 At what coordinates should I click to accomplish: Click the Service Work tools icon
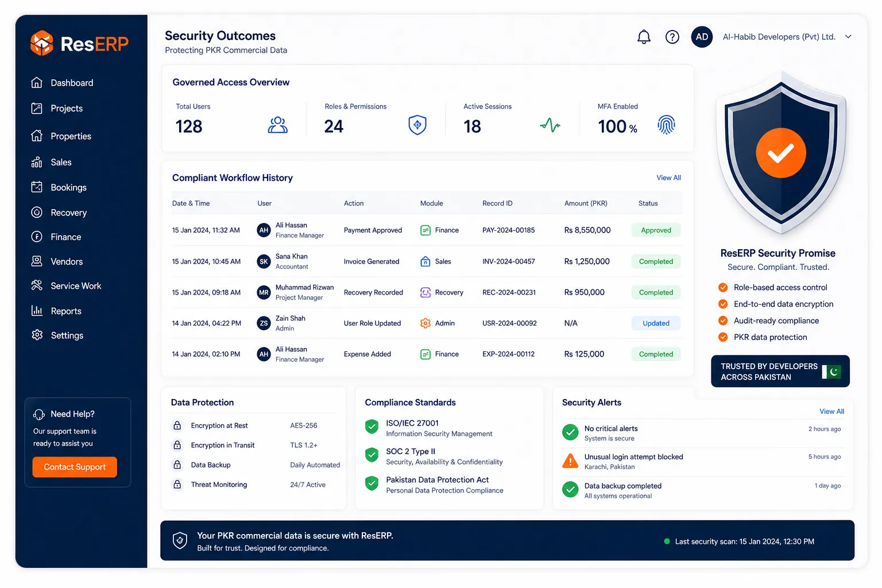37,285
